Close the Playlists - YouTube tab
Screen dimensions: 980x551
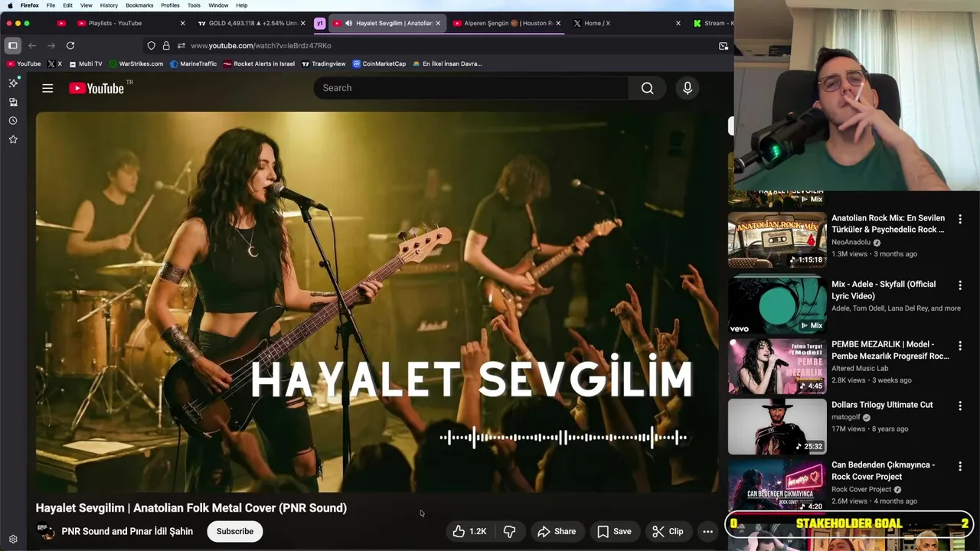pyautogui.click(x=182, y=23)
